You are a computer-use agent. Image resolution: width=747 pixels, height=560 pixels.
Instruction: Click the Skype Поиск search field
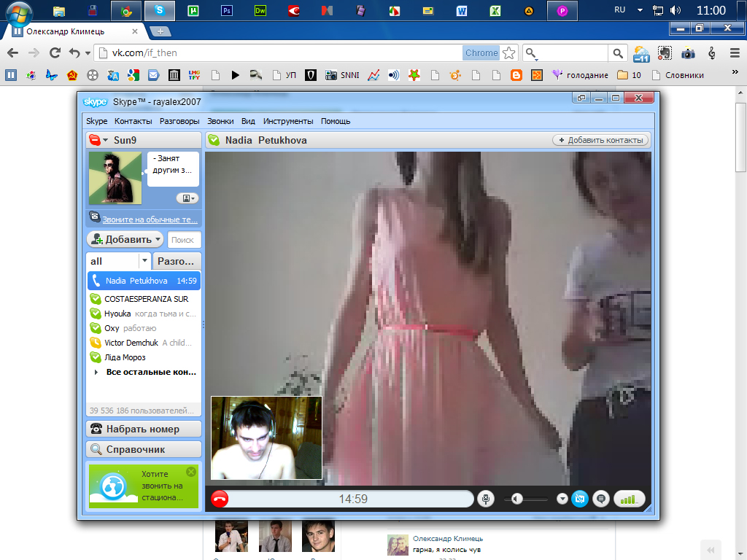tap(184, 240)
